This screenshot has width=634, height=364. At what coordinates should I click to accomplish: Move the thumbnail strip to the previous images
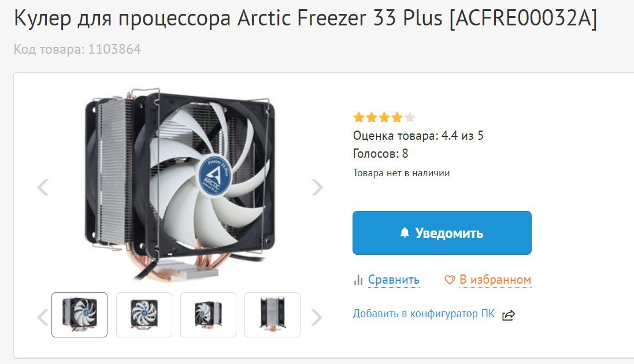pyautogui.click(x=42, y=318)
